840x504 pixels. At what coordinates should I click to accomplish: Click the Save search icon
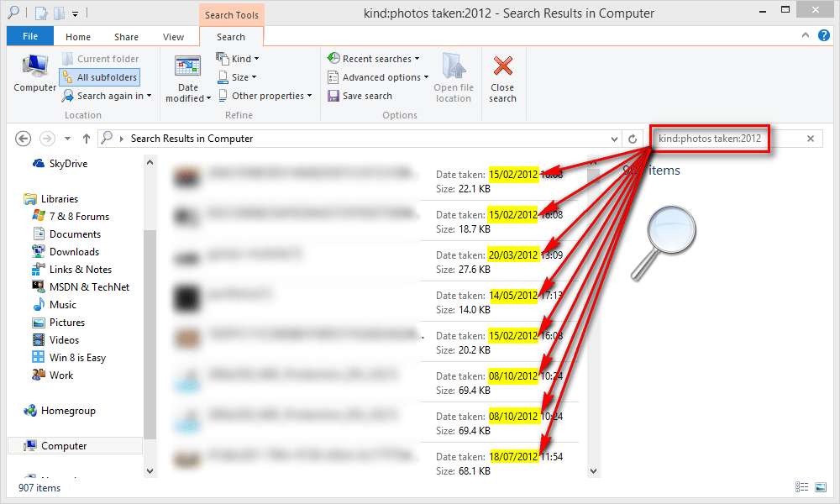pos(333,96)
